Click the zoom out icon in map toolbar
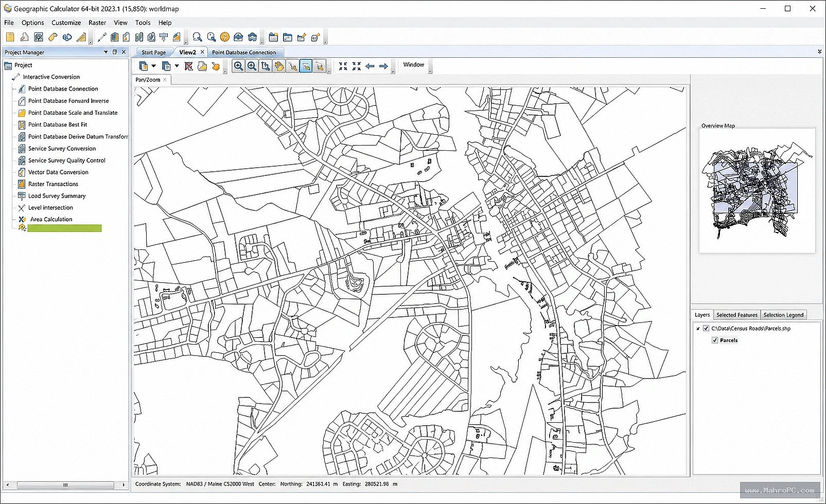 coord(252,66)
